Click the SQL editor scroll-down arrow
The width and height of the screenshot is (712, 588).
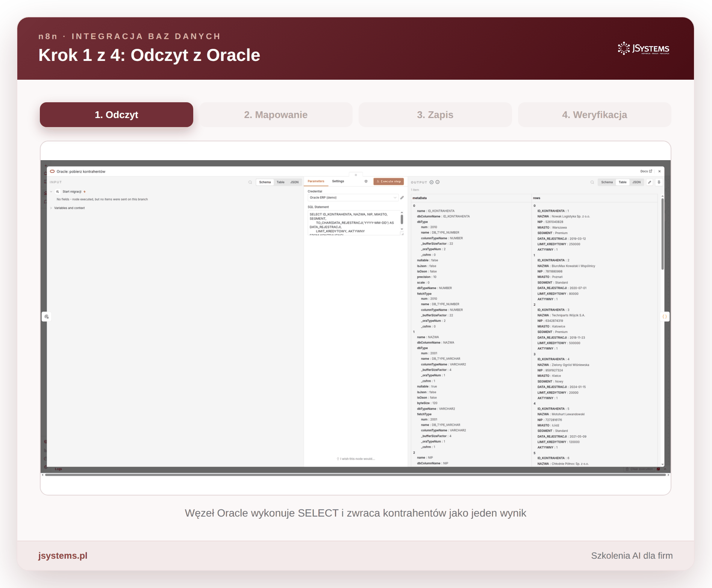[x=402, y=229]
